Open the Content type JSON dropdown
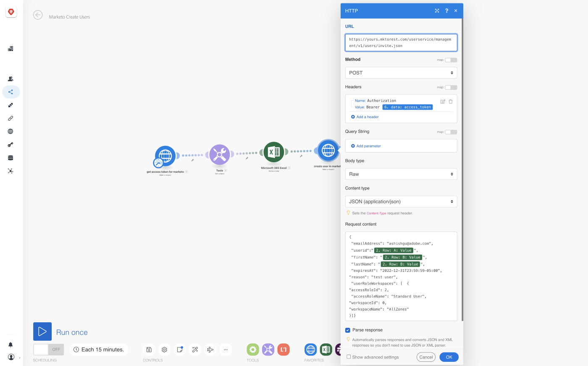Image resolution: width=588 pixels, height=366 pixels. coord(401,202)
